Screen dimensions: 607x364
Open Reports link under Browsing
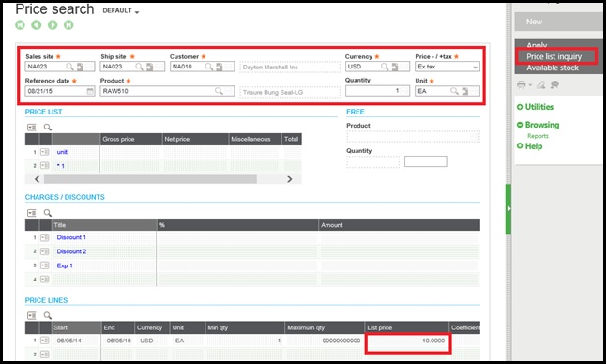coord(538,136)
